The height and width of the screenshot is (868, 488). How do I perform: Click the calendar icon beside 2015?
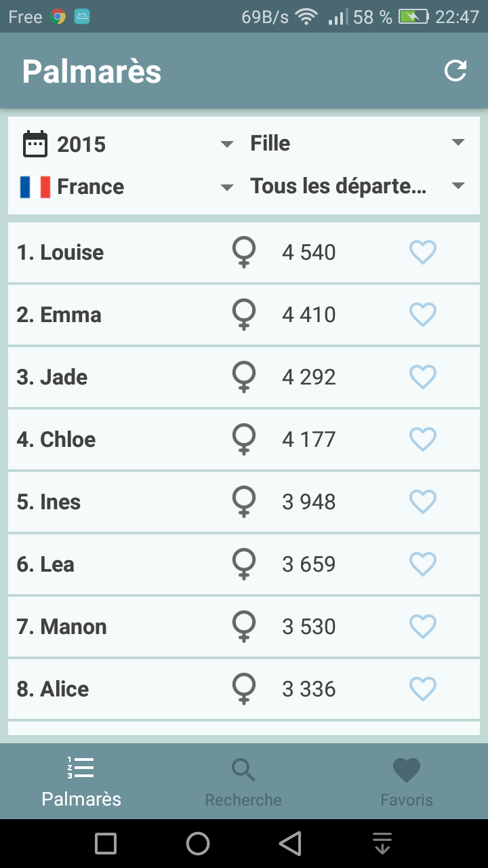tap(35, 144)
